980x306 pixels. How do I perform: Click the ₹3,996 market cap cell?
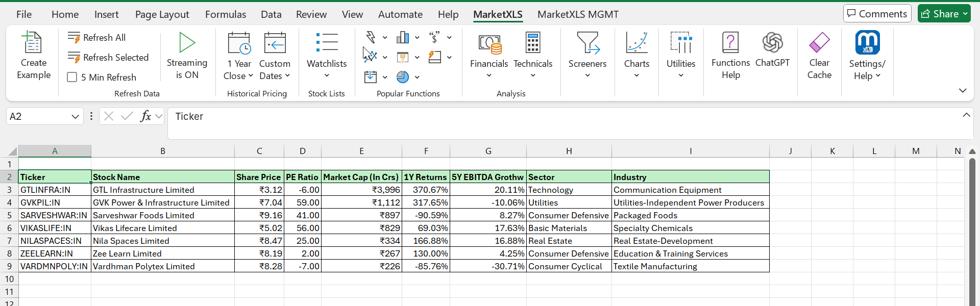click(361, 190)
